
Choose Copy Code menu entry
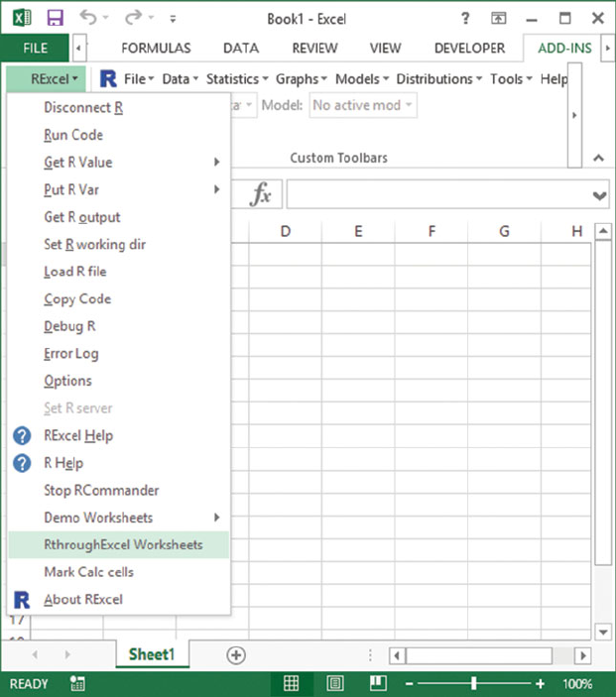[x=119, y=298]
